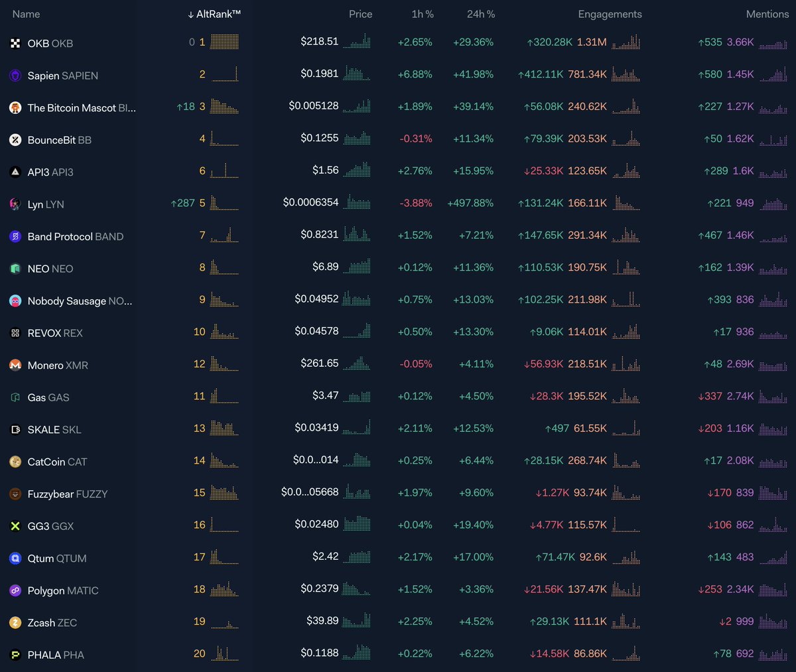
Task: Click the Nobody Sausage logo icon
Action: 15,301
